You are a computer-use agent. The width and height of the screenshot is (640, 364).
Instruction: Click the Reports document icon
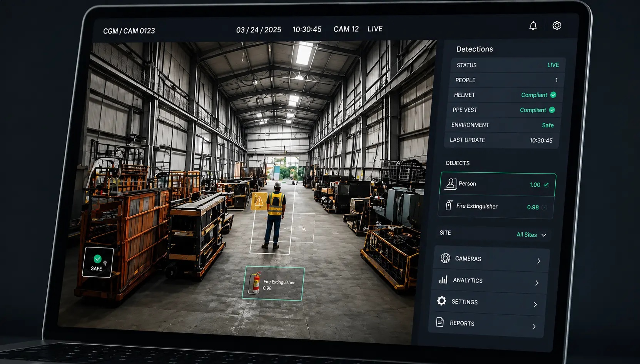(x=440, y=322)
